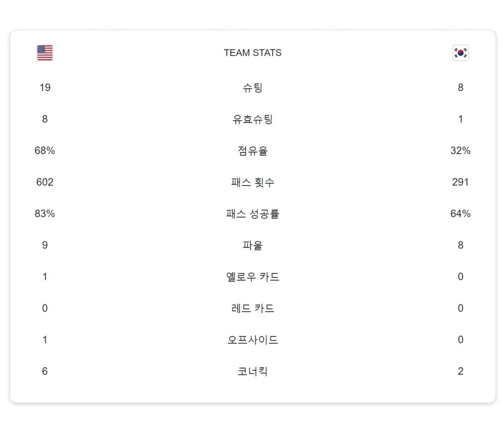Select the 점유율 row label
Viewport: 504px width, 435px height.
[253, 150]
